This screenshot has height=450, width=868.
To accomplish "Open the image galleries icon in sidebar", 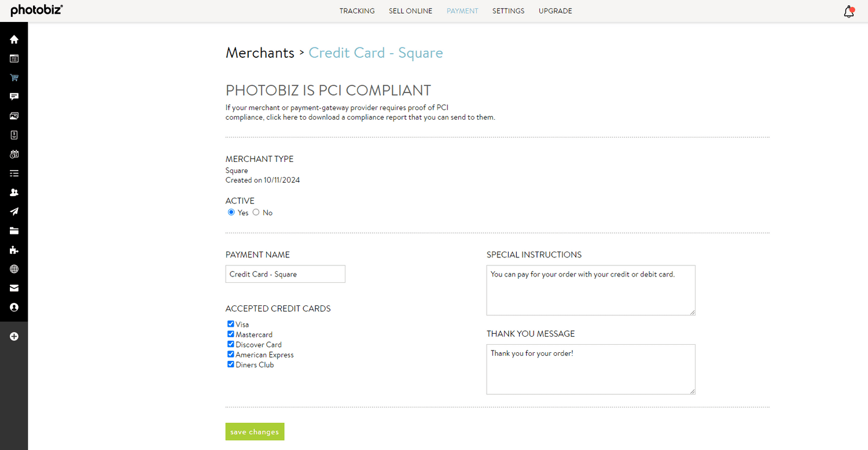I will coord(14,116).
